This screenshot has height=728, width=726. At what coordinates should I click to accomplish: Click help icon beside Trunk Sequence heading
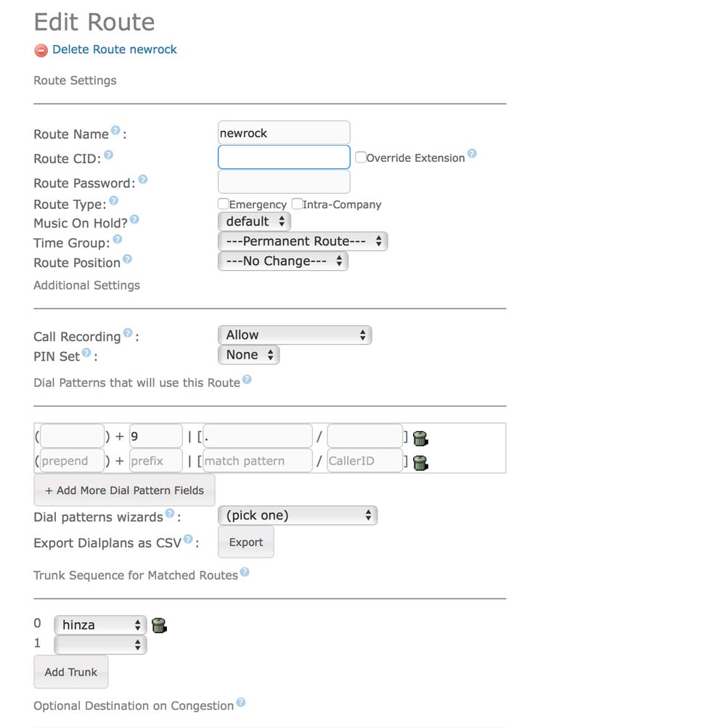[x=245, y=572]
